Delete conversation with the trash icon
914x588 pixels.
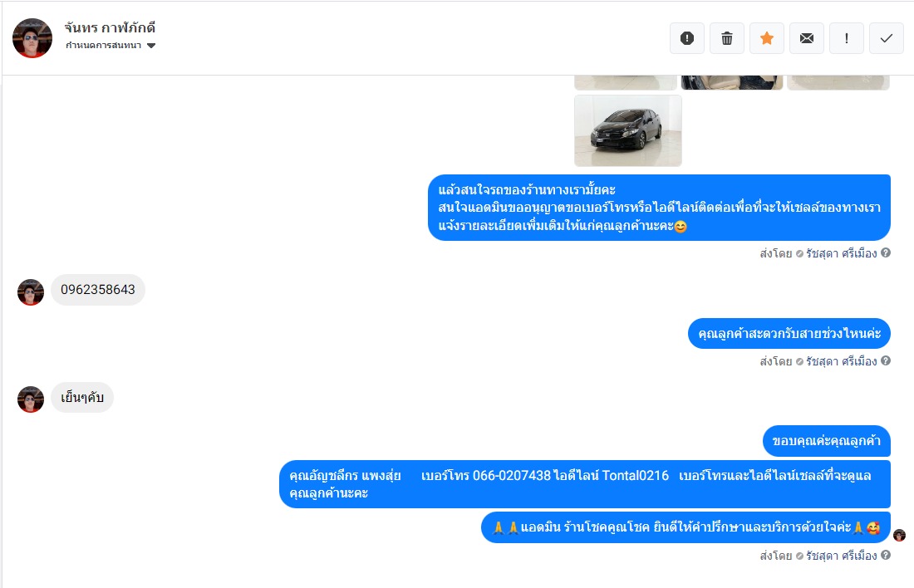[x=727, y=38]
